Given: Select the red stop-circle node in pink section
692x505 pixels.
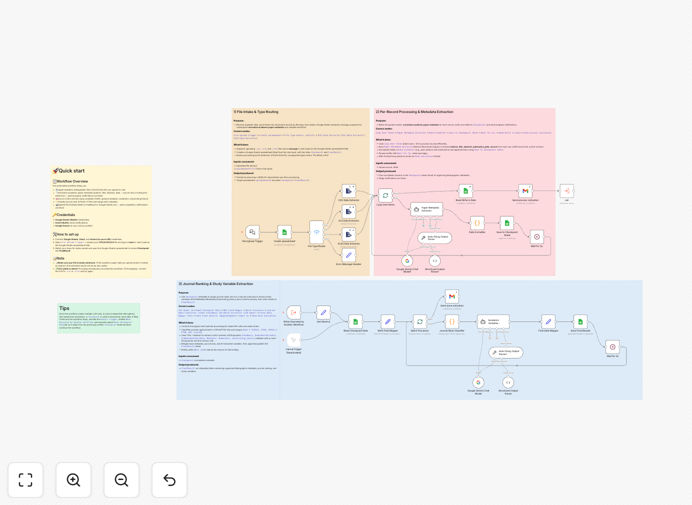Looking at the screenshot, I should tap(537, 237).
